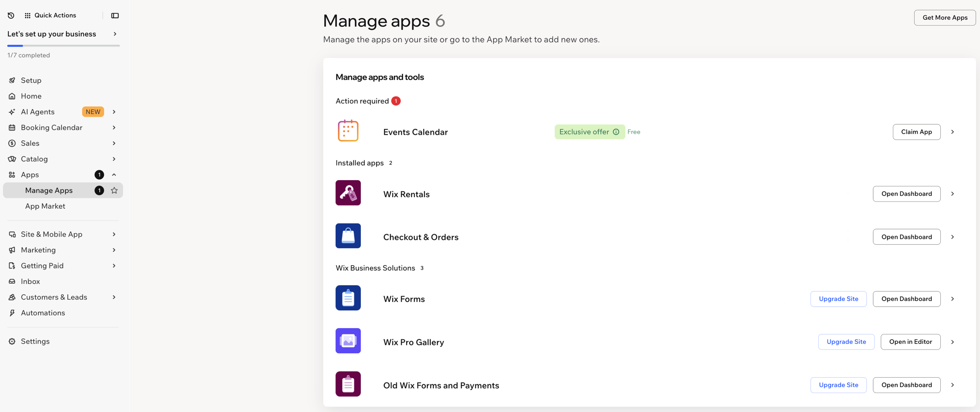Click the Wix Forms app icon

click(x=348, y=298)
